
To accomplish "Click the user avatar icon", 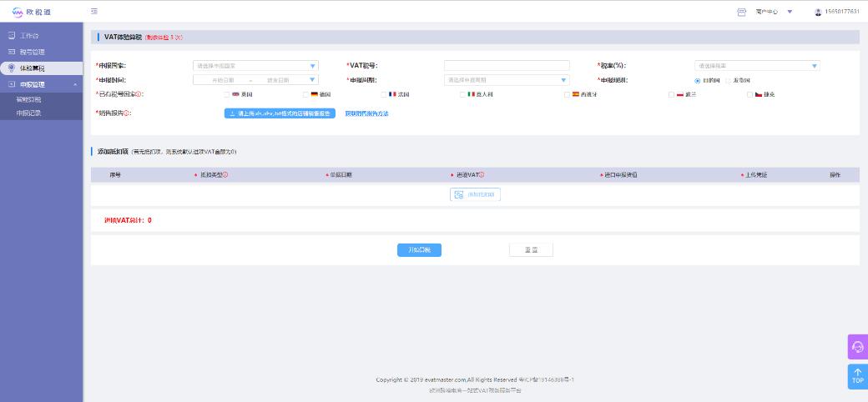I will tap(818, 12).
